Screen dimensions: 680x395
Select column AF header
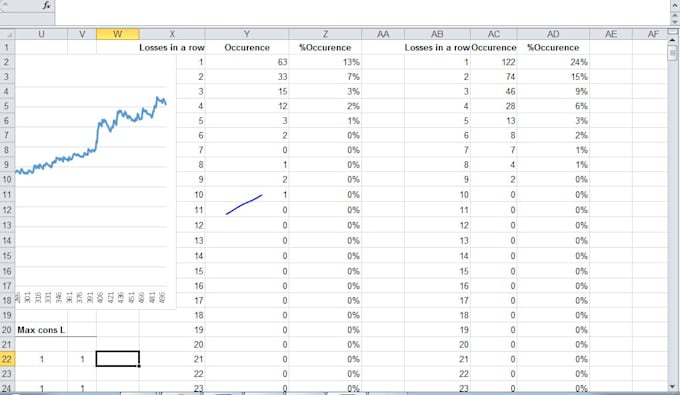[650, 34]
